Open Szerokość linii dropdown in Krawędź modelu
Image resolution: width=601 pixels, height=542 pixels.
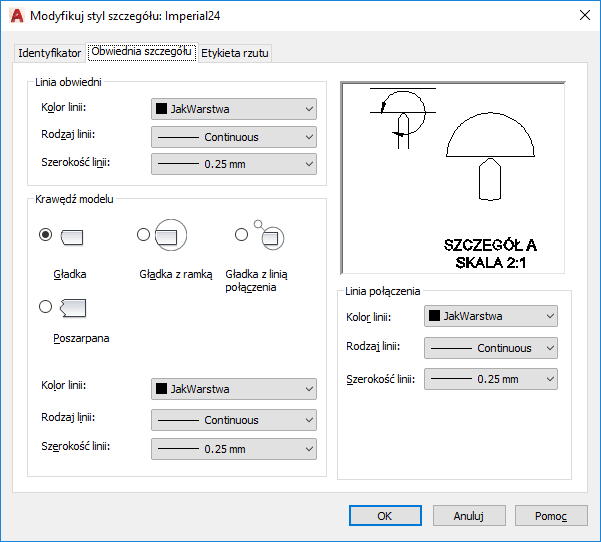234,449
